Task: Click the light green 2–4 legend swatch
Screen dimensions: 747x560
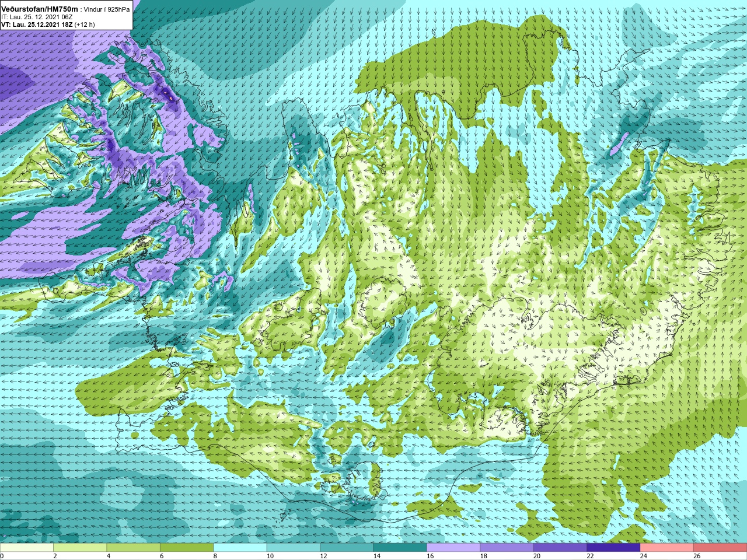Action: pyautogui.click(x=80, y=548)
